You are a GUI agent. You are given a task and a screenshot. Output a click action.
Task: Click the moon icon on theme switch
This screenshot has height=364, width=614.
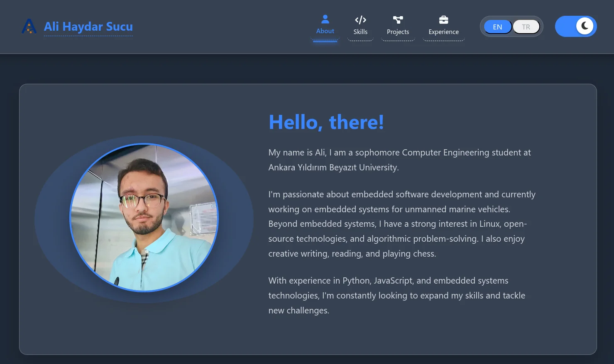[x=585, y=26]
